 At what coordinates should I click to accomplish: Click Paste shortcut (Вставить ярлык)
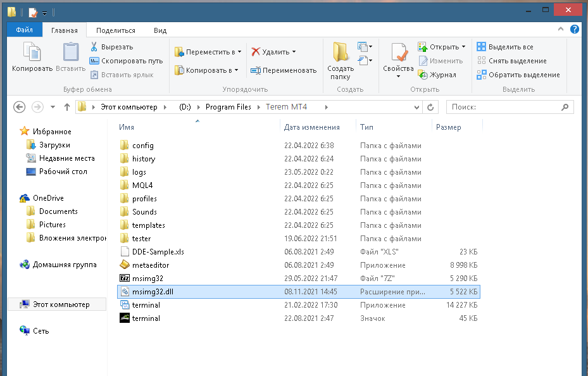pos(122,75)
